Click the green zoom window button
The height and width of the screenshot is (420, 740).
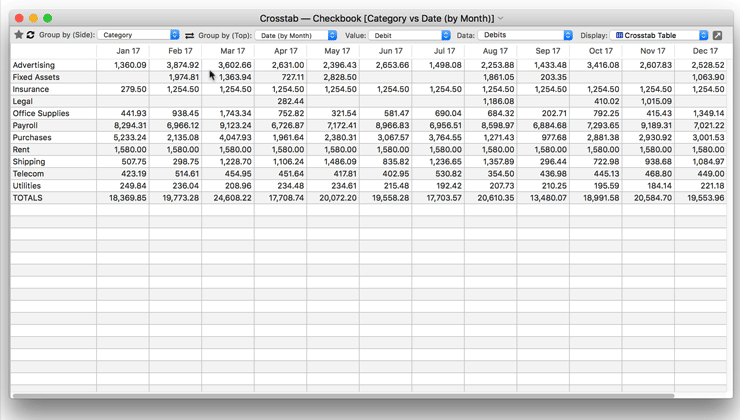[47, 18]
